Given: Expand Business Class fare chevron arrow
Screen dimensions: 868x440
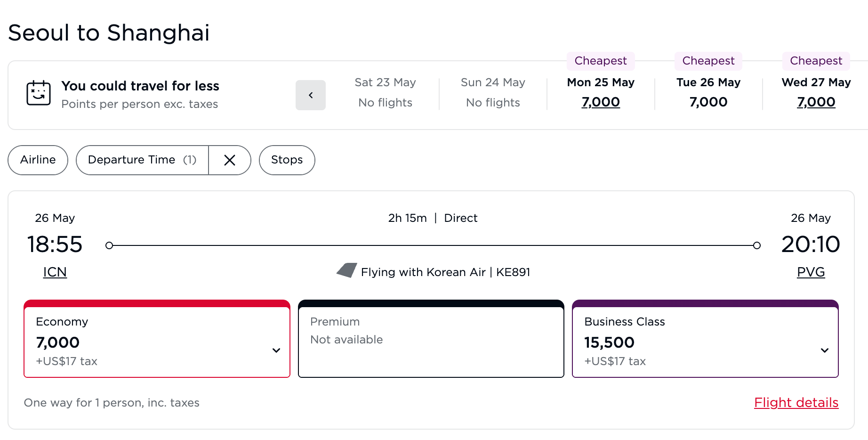Looking at the screenshot, I should [x=825, y=350].
